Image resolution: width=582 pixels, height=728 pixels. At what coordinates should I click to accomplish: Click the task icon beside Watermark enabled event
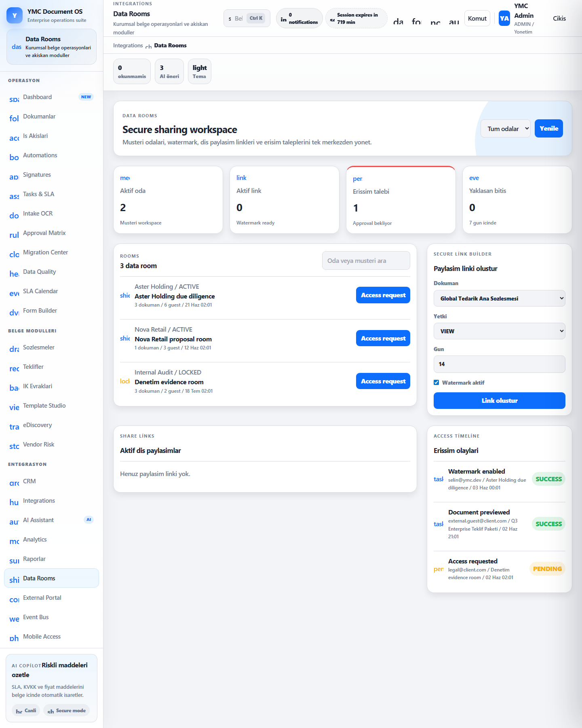439,479
